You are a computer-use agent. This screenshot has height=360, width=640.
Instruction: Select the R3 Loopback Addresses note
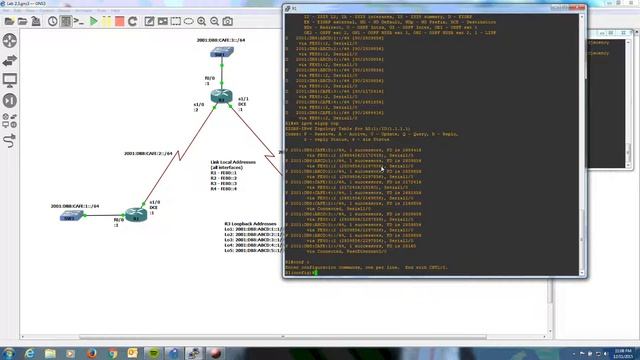tap(253, 237)
